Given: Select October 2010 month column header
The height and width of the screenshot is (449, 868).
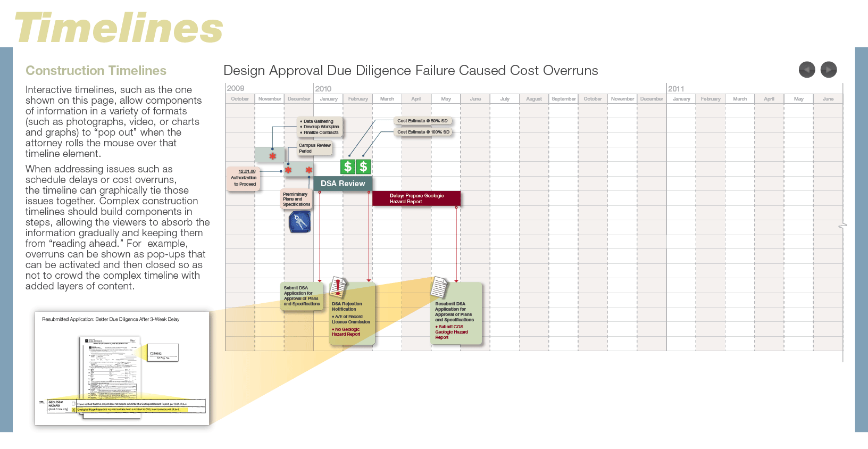Looking at the screenshot, I should pos(593,99).
